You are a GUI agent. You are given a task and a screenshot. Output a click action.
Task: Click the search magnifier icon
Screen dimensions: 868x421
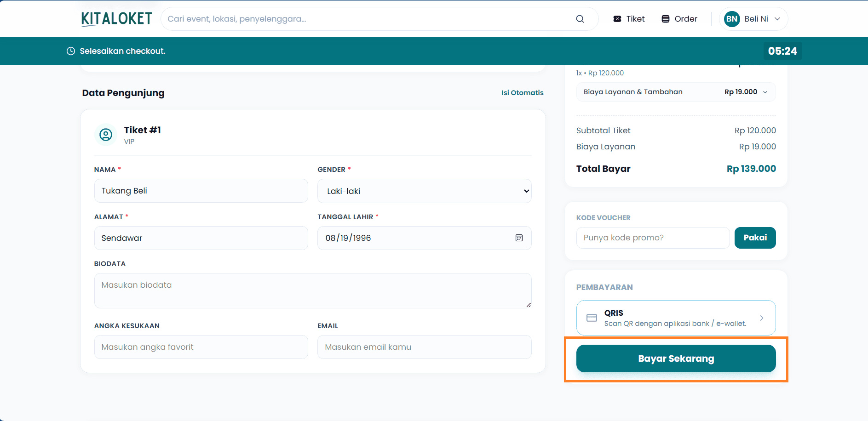(580, 19)
